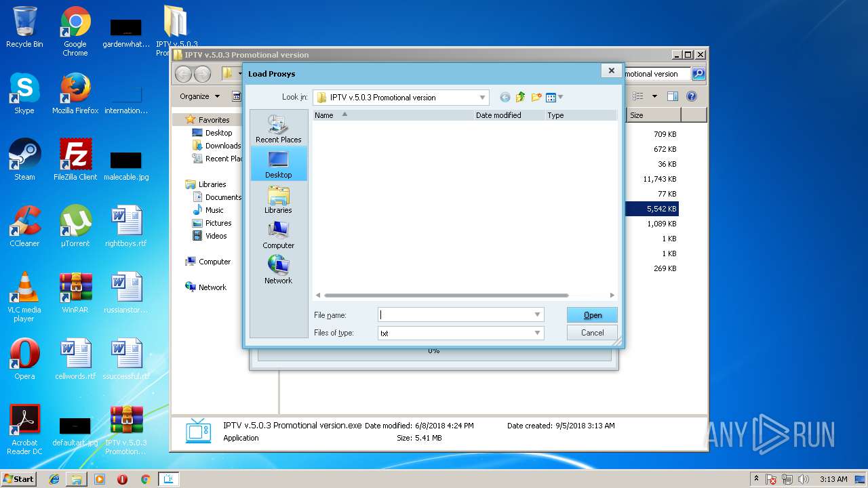Change Explorer view style icon
This screenshot has width=868, height=488.
[637, 96]
